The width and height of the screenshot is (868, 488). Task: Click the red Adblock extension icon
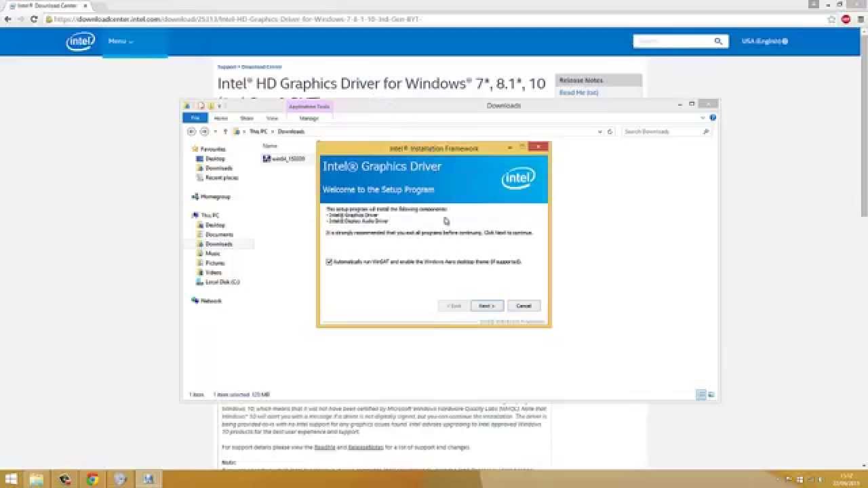846,19
